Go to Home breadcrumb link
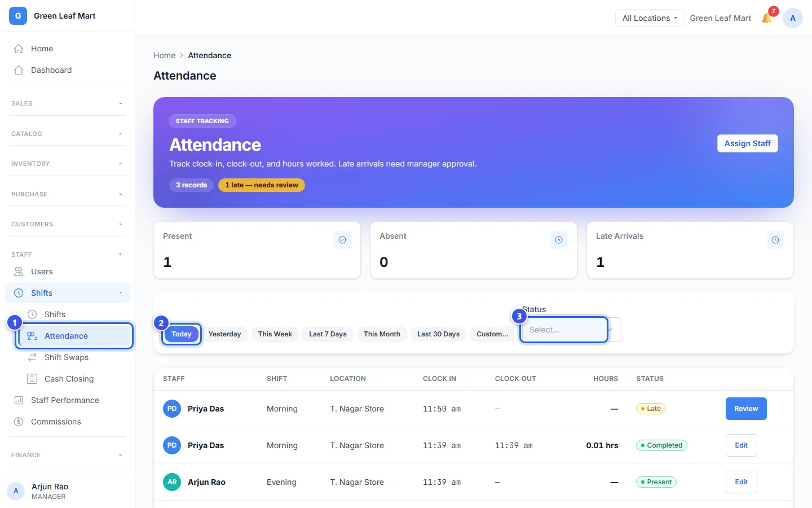The height and width of the screenshot is (508, 812). tap(164, 55)
